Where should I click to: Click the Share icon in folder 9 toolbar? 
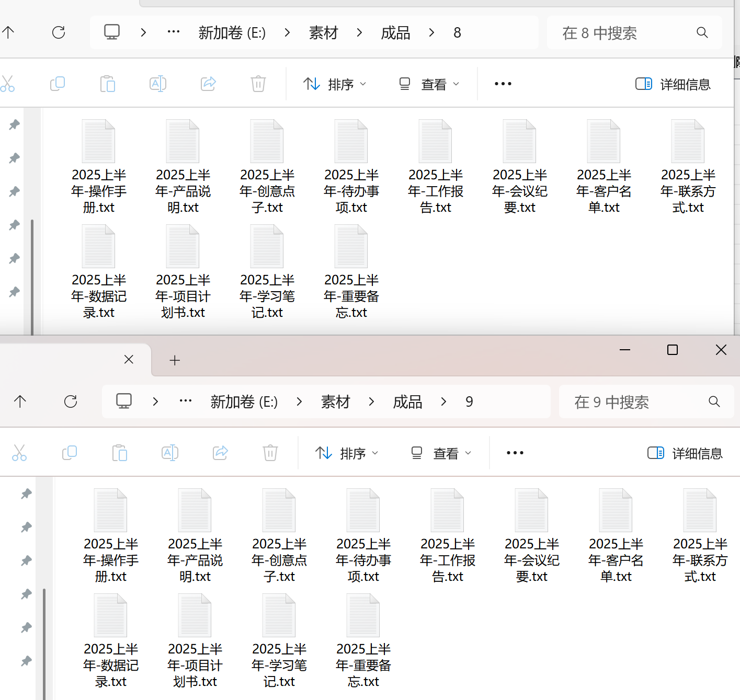coord(220,453)
